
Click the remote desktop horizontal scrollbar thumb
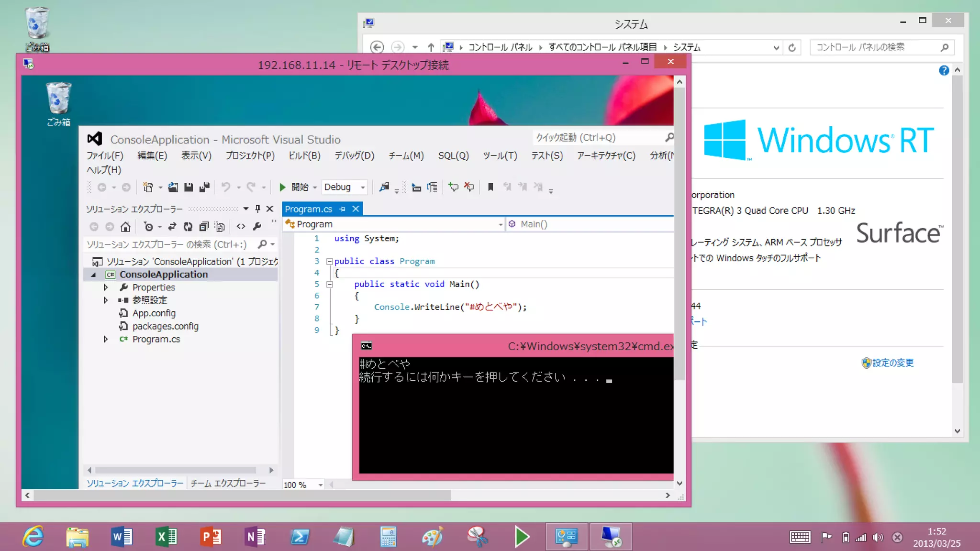(x=242, y=496)
